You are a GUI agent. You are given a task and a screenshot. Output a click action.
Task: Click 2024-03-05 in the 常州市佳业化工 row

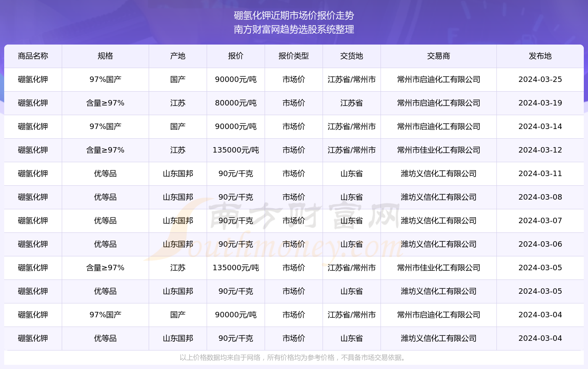tap(540, 268)
